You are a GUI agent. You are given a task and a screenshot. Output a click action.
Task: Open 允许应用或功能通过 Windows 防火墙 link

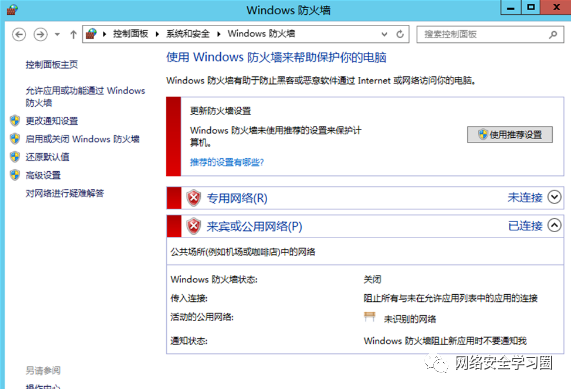coord(85,97)
